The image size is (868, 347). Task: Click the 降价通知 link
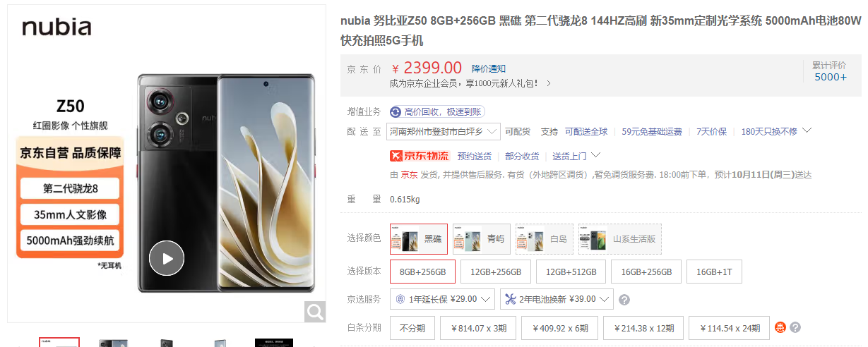click(489, 68)
